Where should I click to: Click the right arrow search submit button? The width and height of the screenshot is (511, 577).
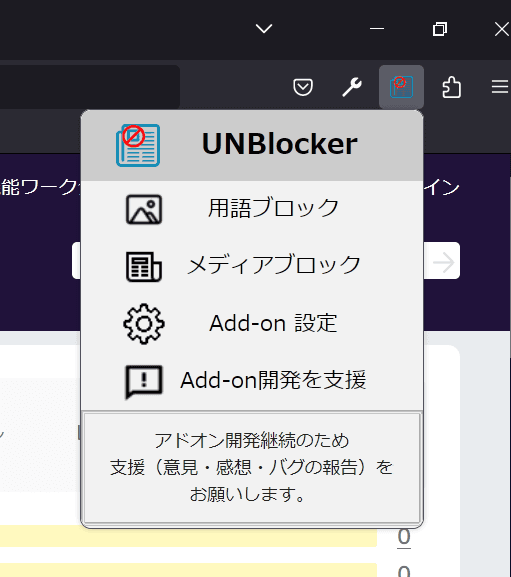tap(443, 261)
